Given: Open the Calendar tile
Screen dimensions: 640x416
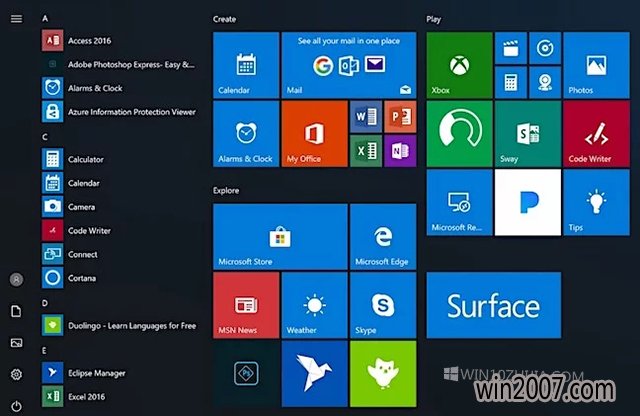Looking at the screenshot, I should 246,65.
